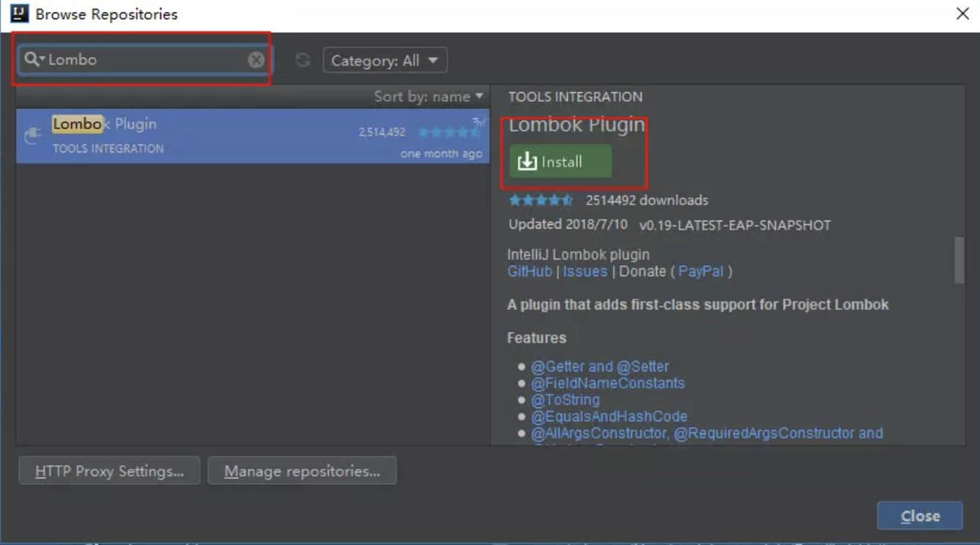This screenshot has height=545, width=980.
Task: Click the window X close button
Action: pyautogui.click(x=962, y=13)
